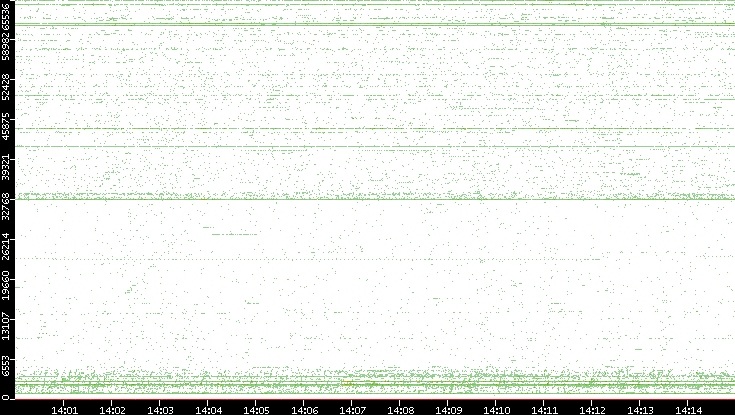Image resolution: width=735 pixels, height=415 pixels.
Task: Select the 14:03 tick on time axis
Action: tap(160, 409)
